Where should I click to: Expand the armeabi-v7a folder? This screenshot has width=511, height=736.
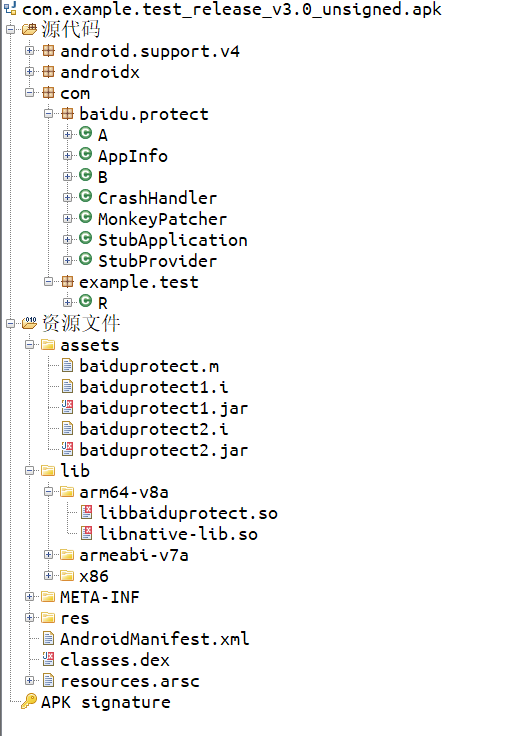coord(48,554)
